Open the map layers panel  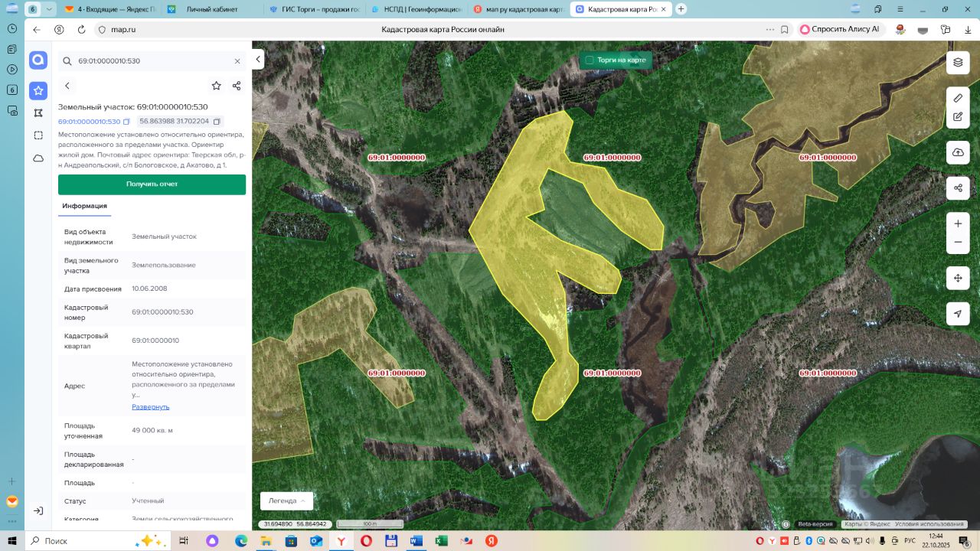click(x=958, y=62)
